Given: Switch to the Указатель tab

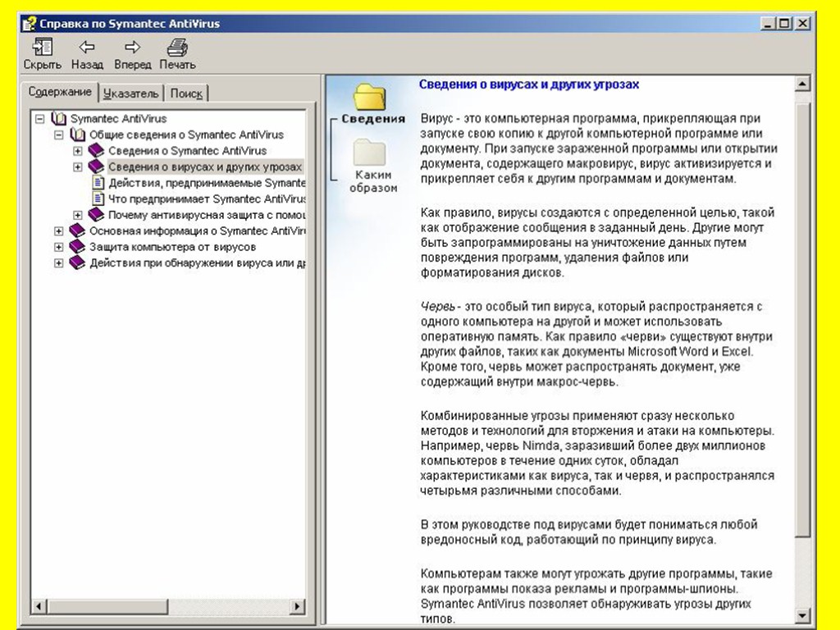Looking at the screenshot, I should pyautogui.click(x=131, y=94).
